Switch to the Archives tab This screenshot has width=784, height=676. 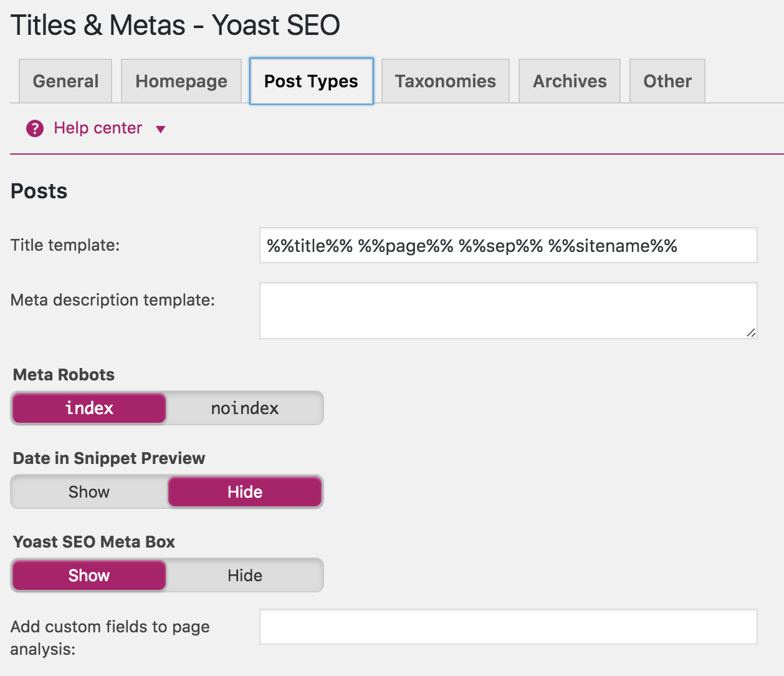570,81
